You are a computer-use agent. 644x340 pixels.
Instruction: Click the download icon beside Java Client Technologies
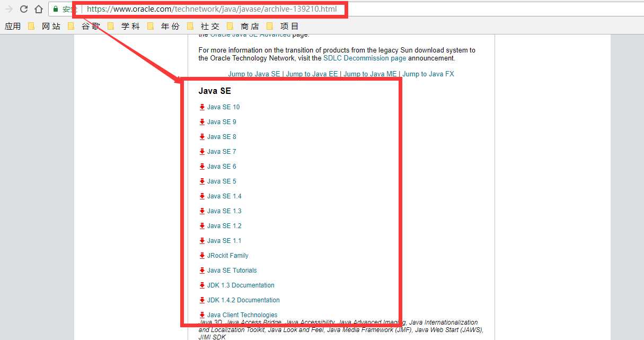202,315
